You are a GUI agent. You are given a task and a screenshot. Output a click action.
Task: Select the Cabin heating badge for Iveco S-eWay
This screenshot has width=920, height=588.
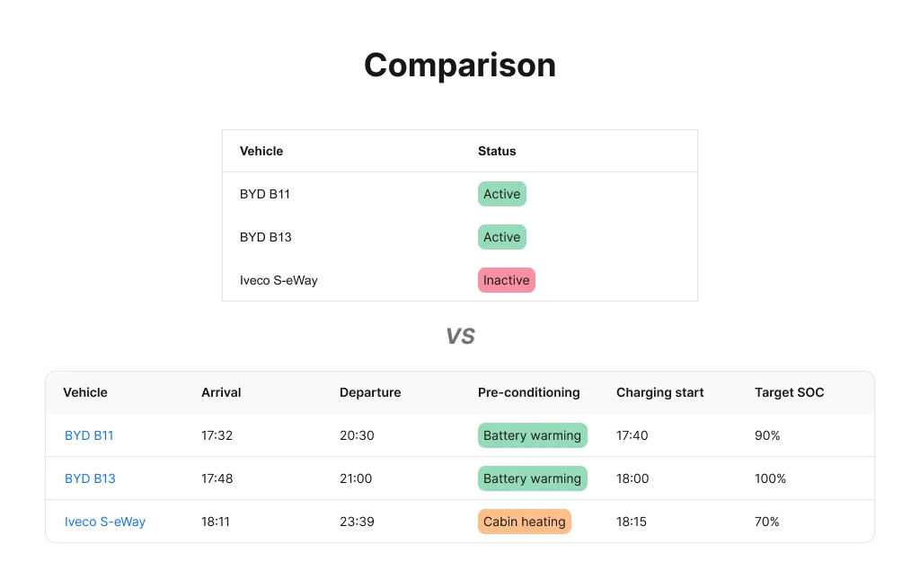524,522
